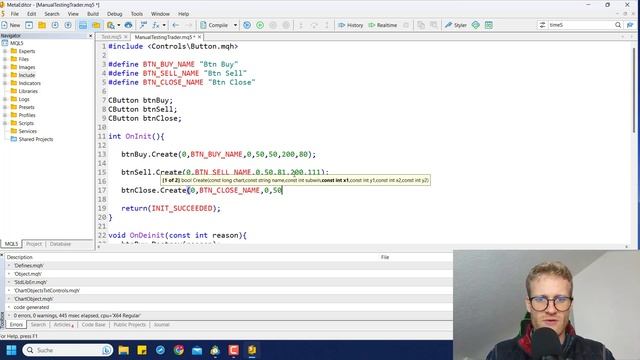Click the '0 errors, 0 warnings' result row
This screenshot has width=640, height=360.
(229, 316)
